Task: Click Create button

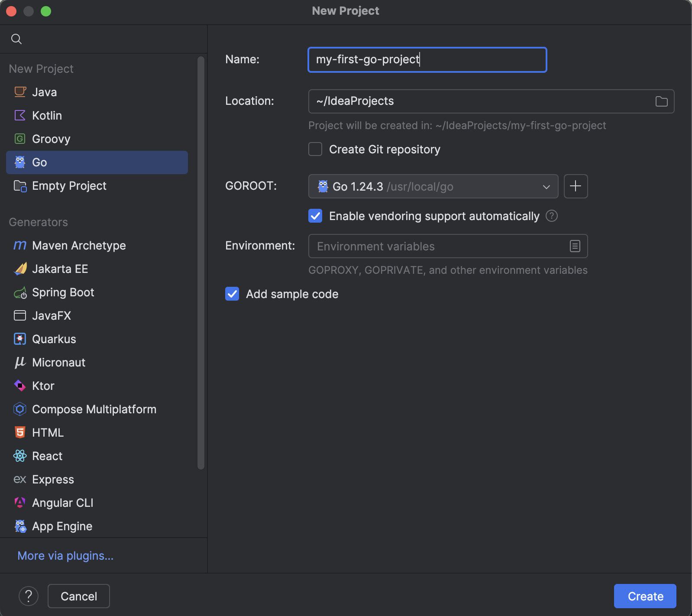Action: pos(645,596)
